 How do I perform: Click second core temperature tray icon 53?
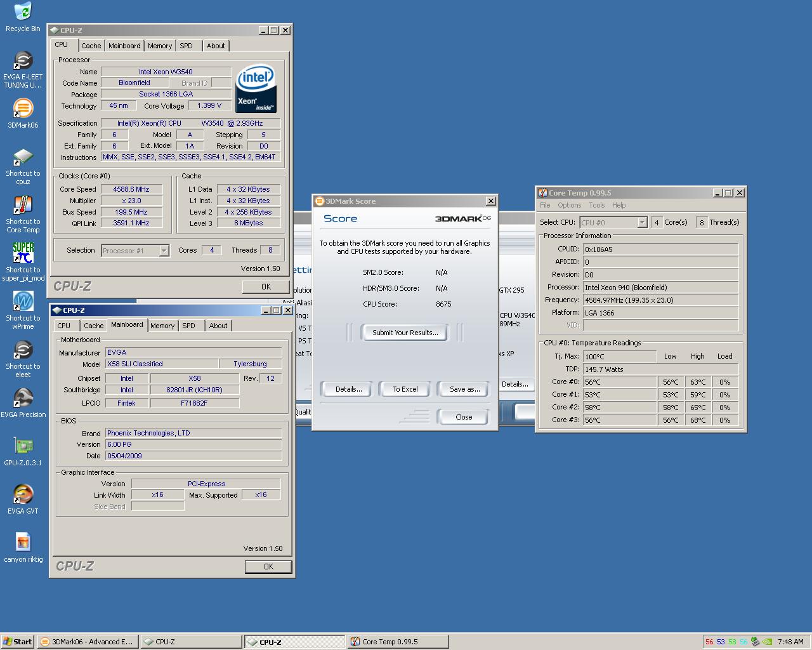(721, 642)
